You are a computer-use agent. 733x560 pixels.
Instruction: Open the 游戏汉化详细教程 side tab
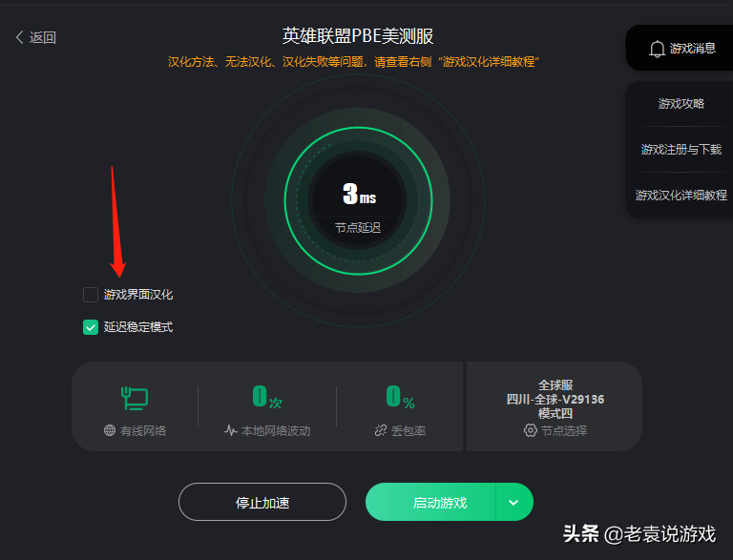click(x=681, y=195)
